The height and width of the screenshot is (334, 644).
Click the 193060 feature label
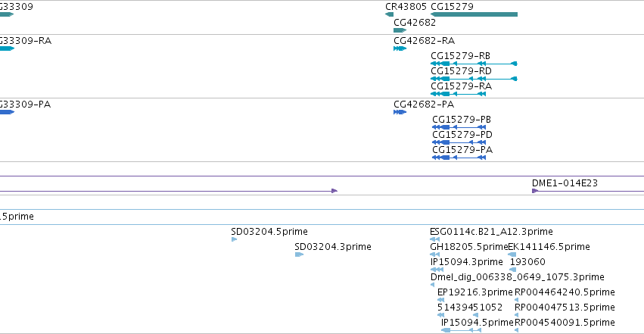(527, 262)
